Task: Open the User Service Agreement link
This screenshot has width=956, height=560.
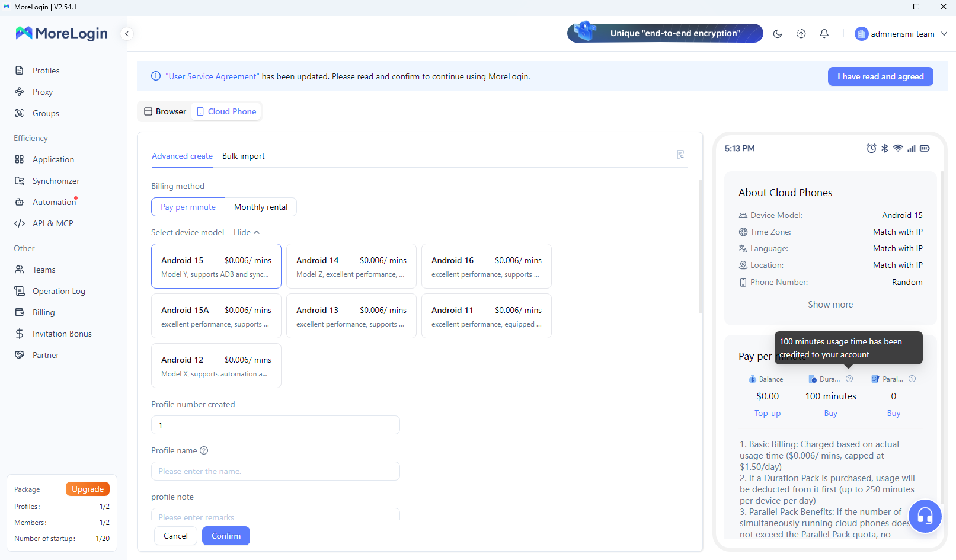Action: pyautogui.click(x=212, y=76)
